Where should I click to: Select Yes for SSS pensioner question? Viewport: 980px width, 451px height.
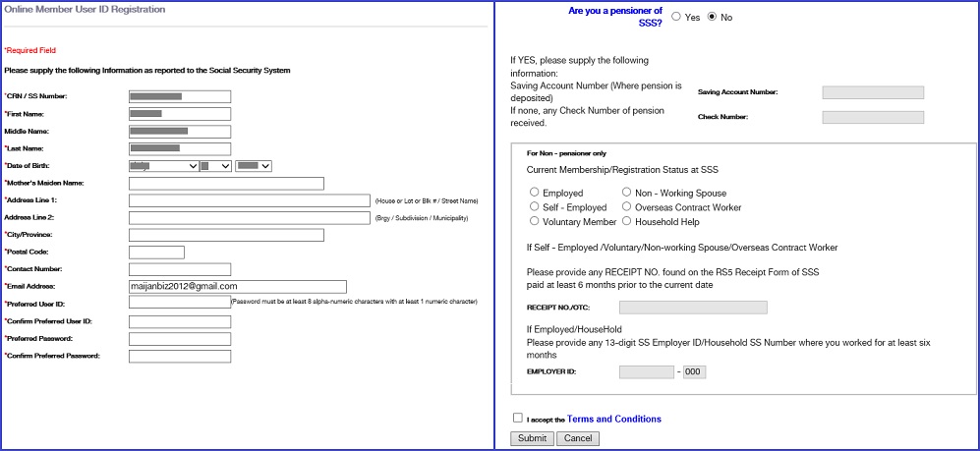(x=676, y=17)
